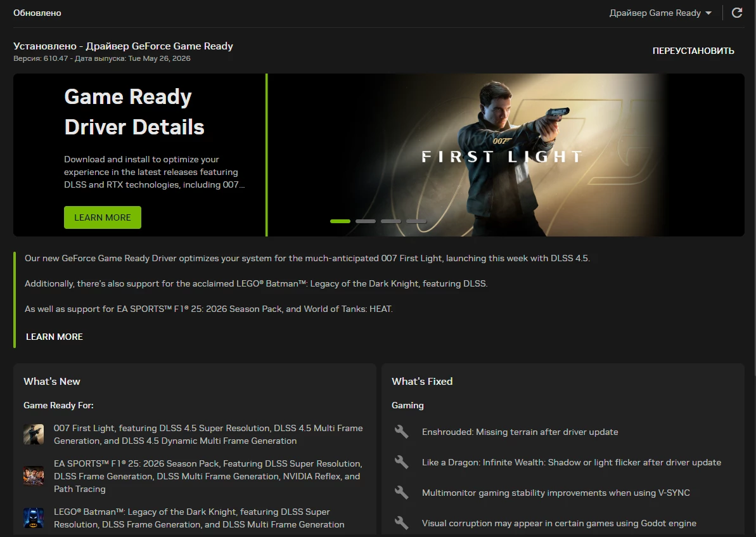Click the LEARN MORE link below description
The image size is (756, 537).
pyautogui.click(x=54, y=337)
